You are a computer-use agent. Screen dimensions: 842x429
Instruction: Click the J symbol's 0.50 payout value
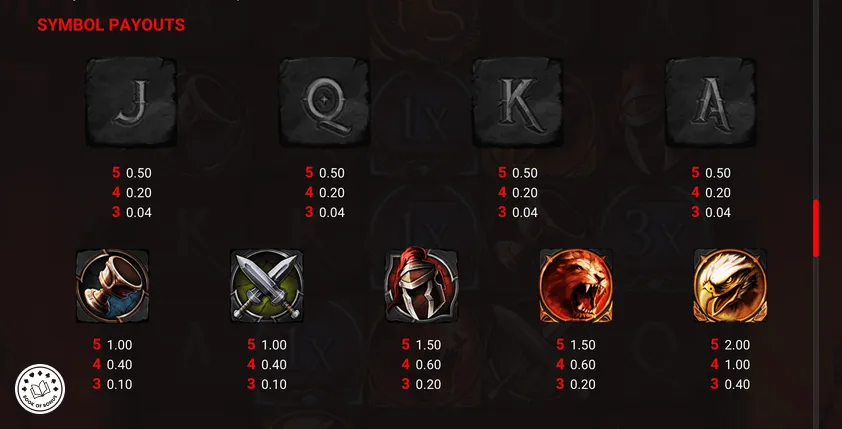point(139,173)
